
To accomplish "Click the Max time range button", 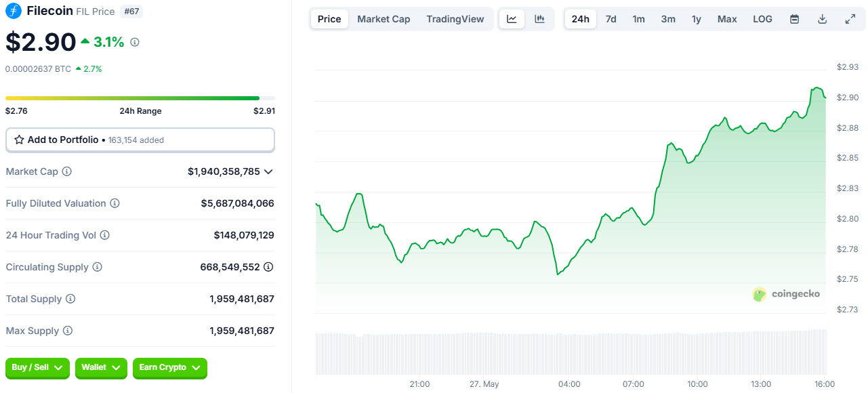I will pyautogui.click(x=727, y=19).
